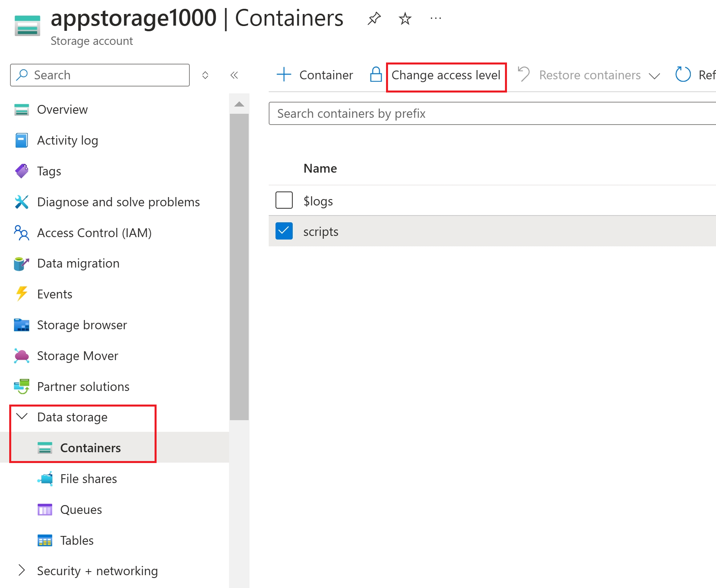Screen dimensions: 716x588
Task: Click Search containers by prefix field
Action: point(492,113)
